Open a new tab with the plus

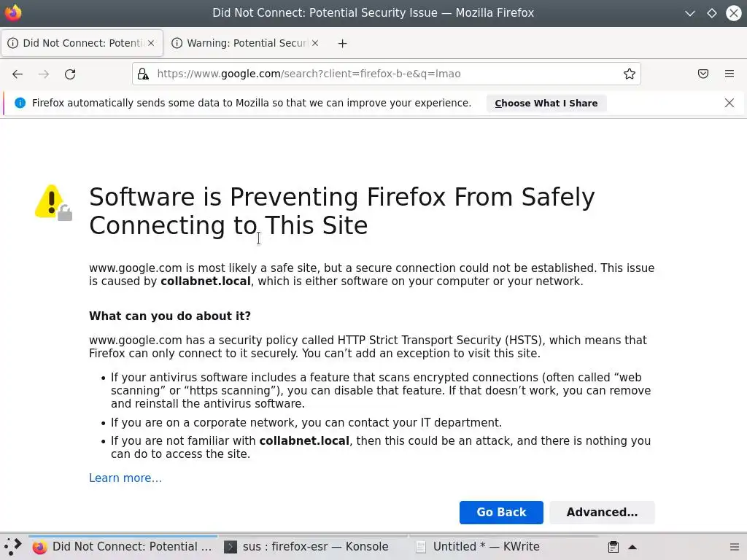(x=343, y=43)
